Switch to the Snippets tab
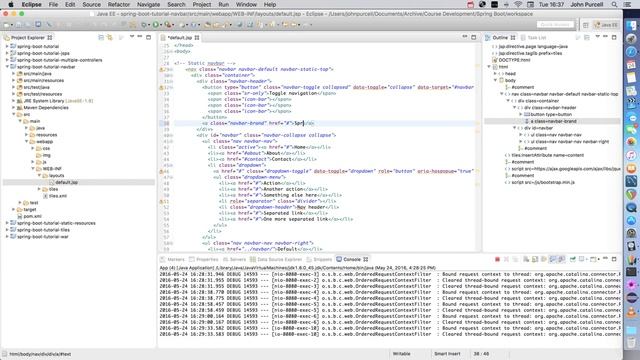This screenshot has width=640, height=360. [x=319, y=260]
